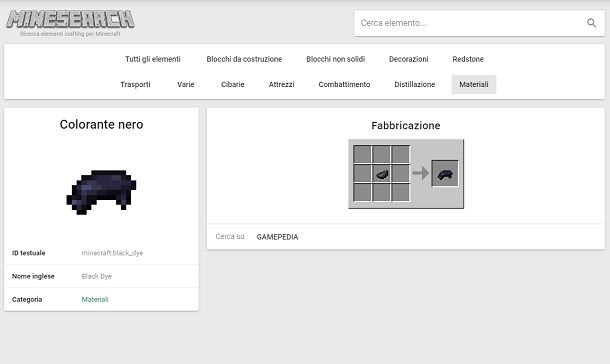Click the 'Fabbricazione' heading
The height and width of the screenshot is (364, 610).
pos(406,126)
